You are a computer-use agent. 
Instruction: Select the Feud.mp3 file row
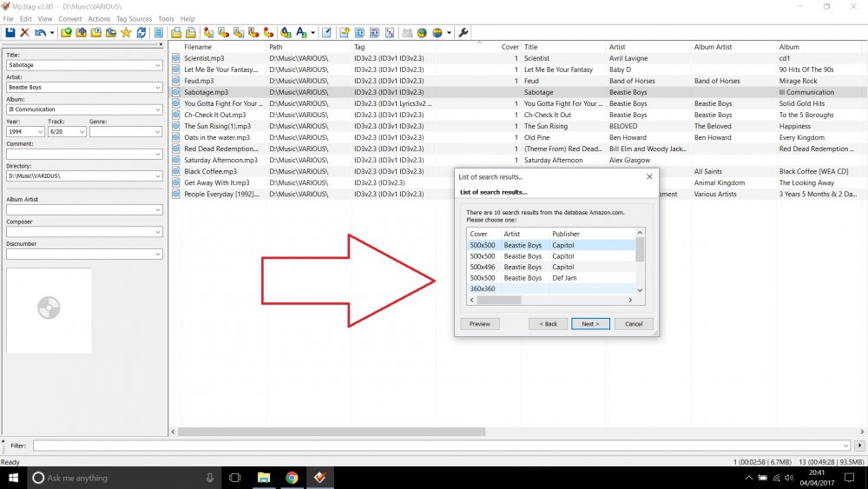pyautogui.click(x=517, y=81)
